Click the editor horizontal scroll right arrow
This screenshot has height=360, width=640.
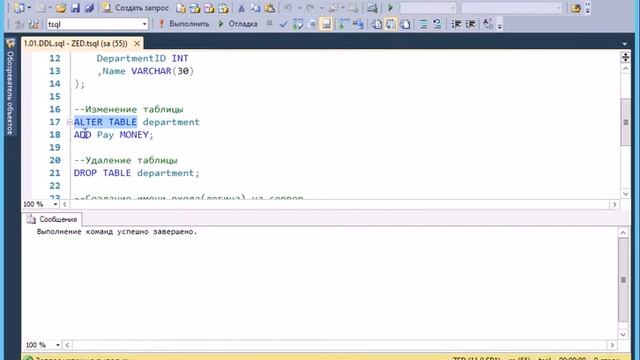pyautogui.click(x=614, y=204)
